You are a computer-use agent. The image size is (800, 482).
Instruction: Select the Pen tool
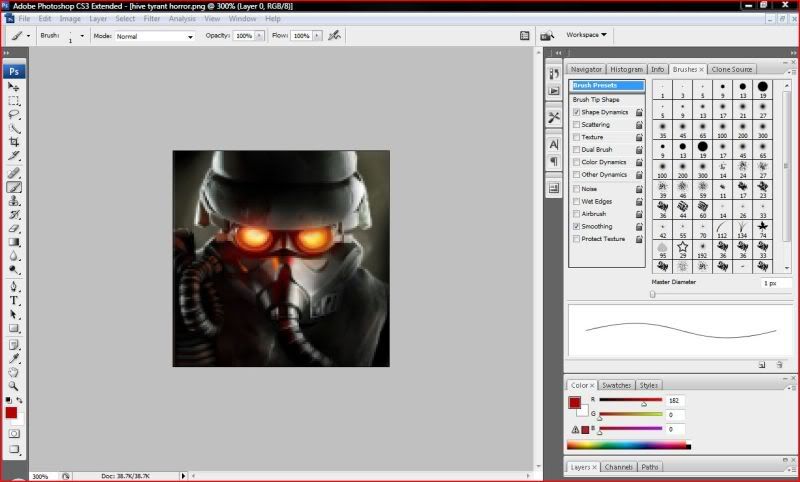14,287
